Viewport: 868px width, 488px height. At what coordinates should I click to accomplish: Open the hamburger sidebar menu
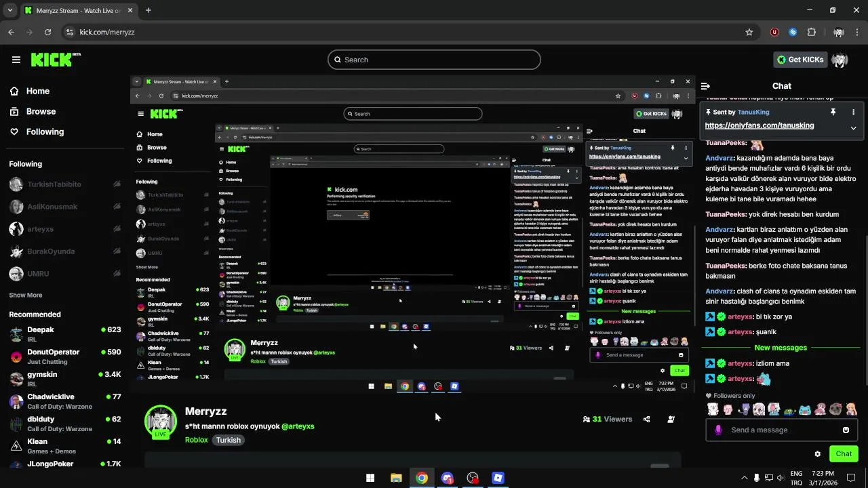[16, 60]
